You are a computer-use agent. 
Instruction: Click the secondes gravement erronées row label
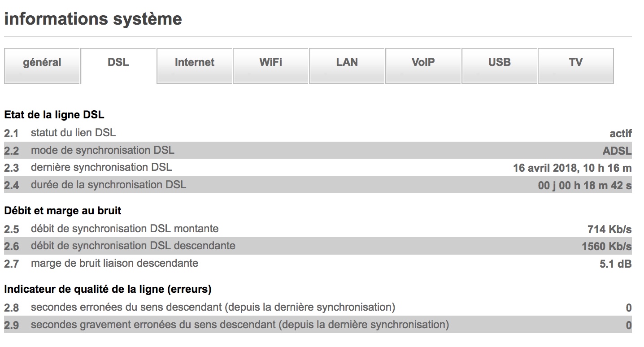[240, 325]
